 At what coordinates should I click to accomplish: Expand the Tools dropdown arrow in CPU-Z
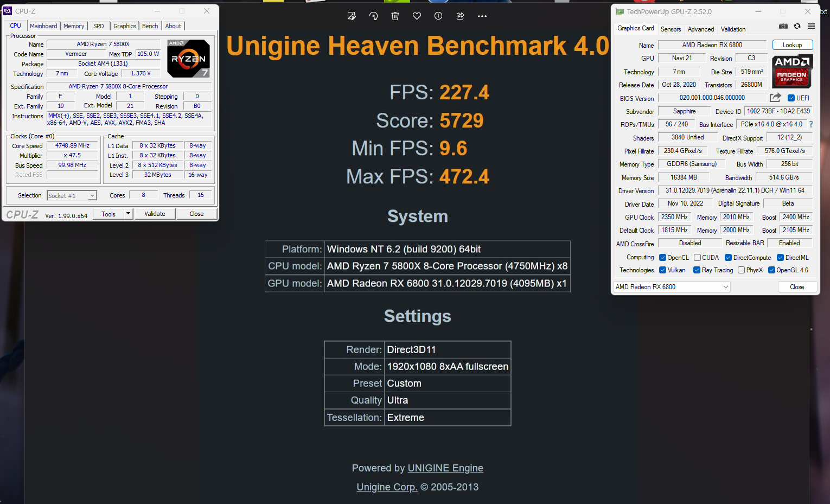click(x=129, y=214)
